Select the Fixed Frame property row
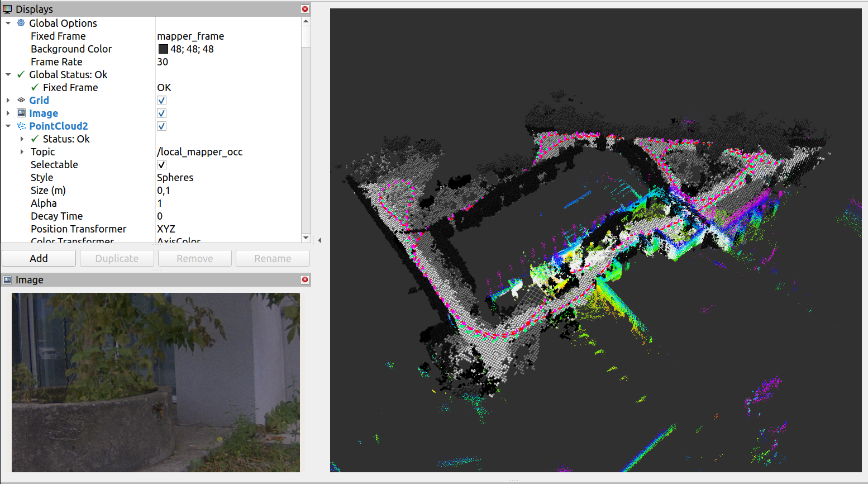The image size is (868, 484). point(58,36)
